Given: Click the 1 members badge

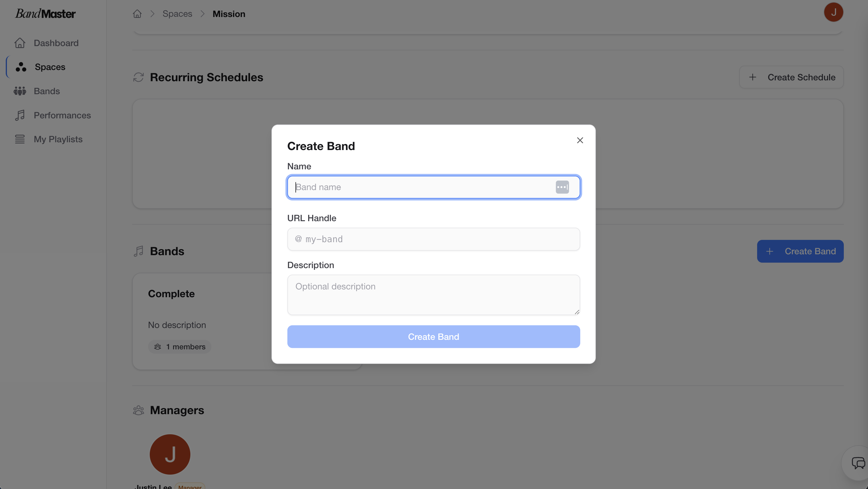Looking at the screenshot, I should click(180, 346).
